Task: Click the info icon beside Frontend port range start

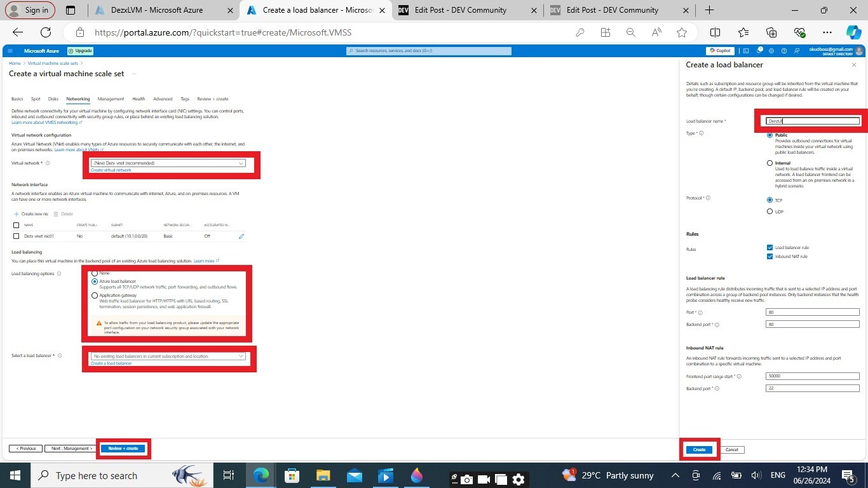Action: pos(739,377)
